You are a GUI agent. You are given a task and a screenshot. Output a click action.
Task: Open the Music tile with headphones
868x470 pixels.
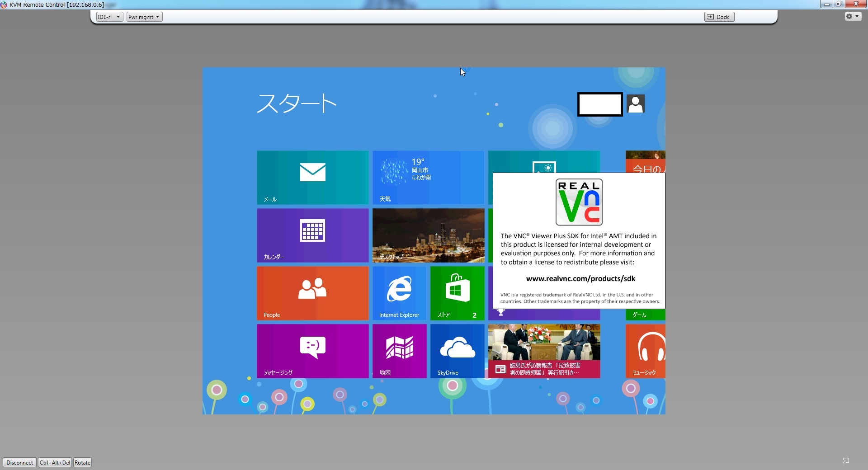646,351
